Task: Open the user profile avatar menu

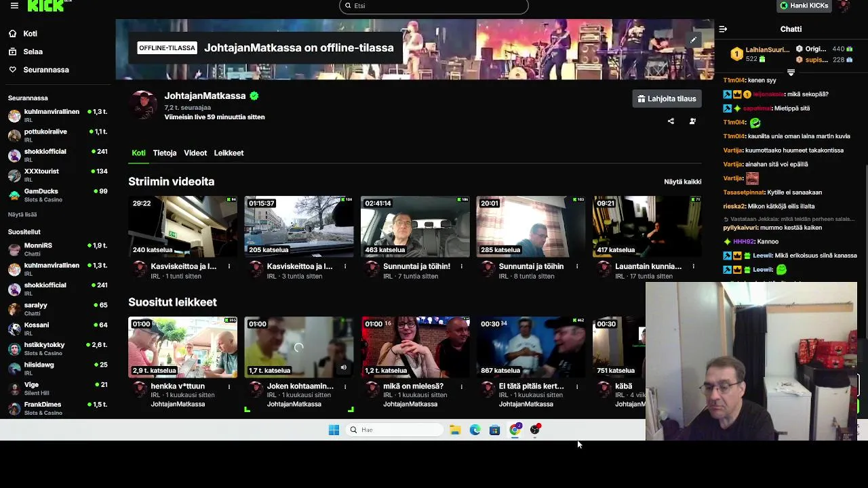Action: (843, 5)
